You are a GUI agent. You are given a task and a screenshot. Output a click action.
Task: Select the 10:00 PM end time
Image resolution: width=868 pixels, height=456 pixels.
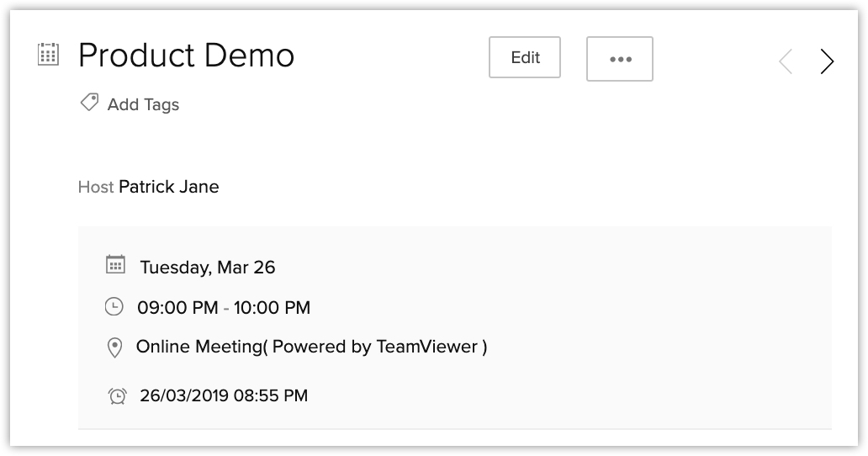pos(272,308)
